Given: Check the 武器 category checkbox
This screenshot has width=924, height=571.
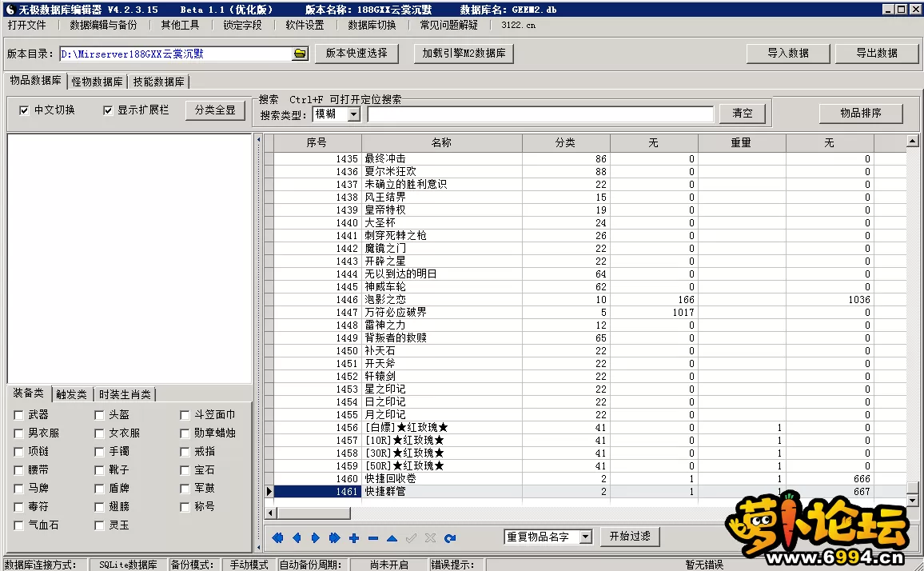Looking at the screenshot, I should (x=18, y=415).
